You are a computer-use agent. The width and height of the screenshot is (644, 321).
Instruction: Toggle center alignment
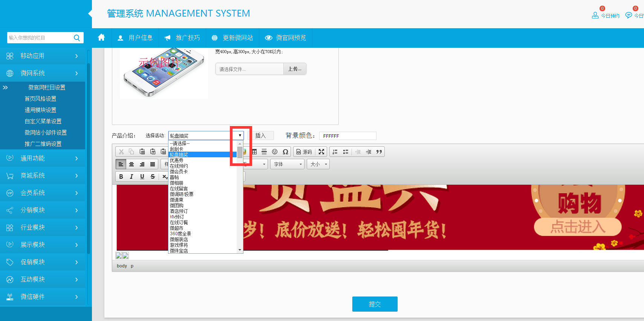tap(132, 164)
